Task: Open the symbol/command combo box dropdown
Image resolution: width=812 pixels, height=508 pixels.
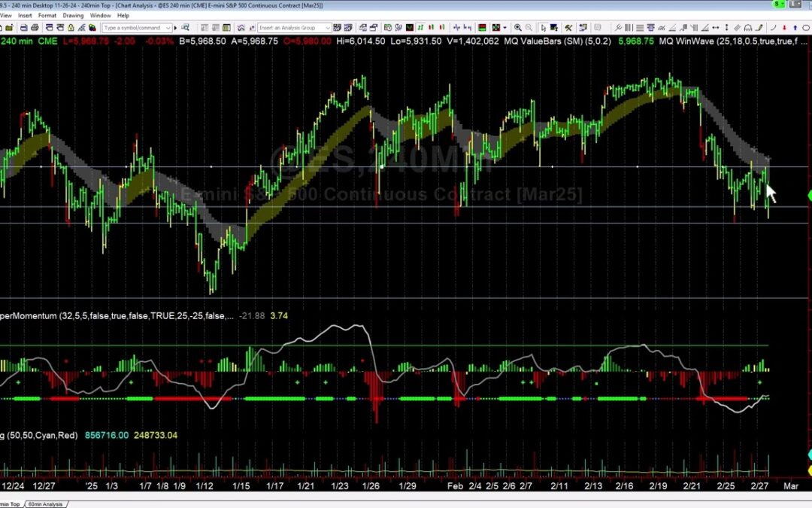Action: [168, 27]
